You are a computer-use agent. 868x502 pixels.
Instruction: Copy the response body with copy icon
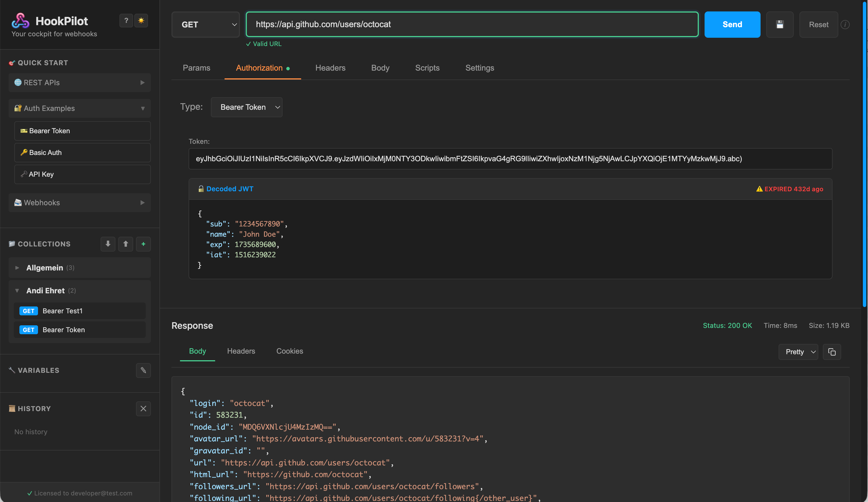832,352
